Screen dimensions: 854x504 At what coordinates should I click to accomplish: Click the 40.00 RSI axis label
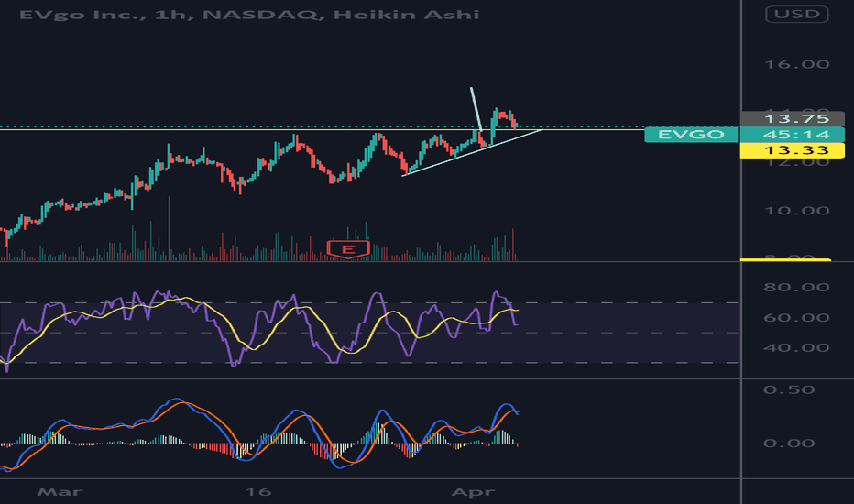(x=796, y=347)
